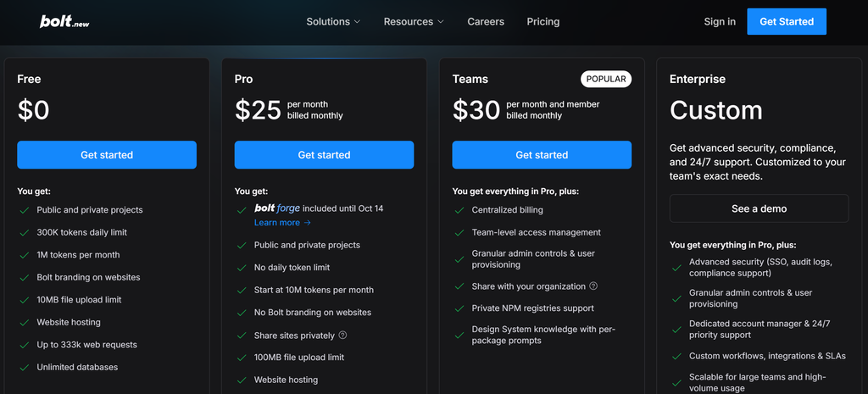Open the Solutions dropdown menu
This screenshot has width=868, height=394.
[333, 21]
